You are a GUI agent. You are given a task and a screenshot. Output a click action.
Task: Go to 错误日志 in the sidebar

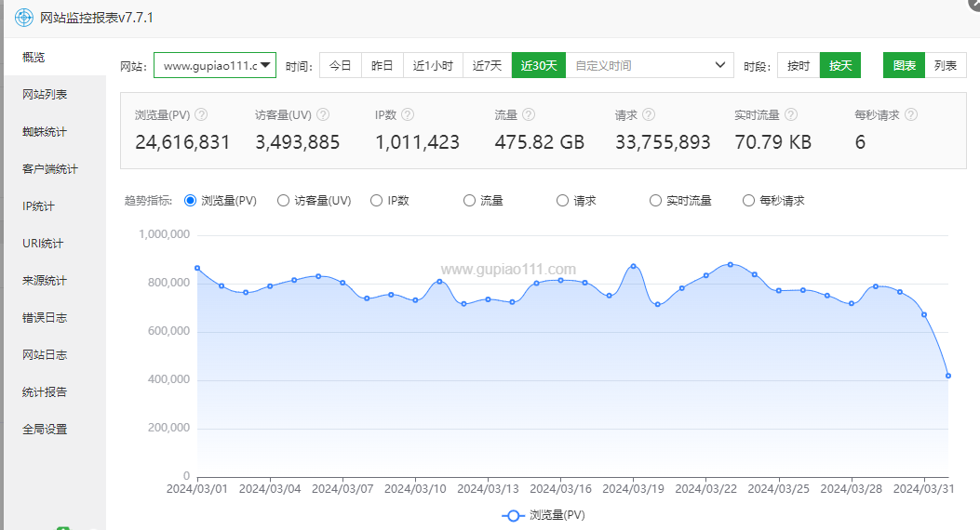click(45, 318)
